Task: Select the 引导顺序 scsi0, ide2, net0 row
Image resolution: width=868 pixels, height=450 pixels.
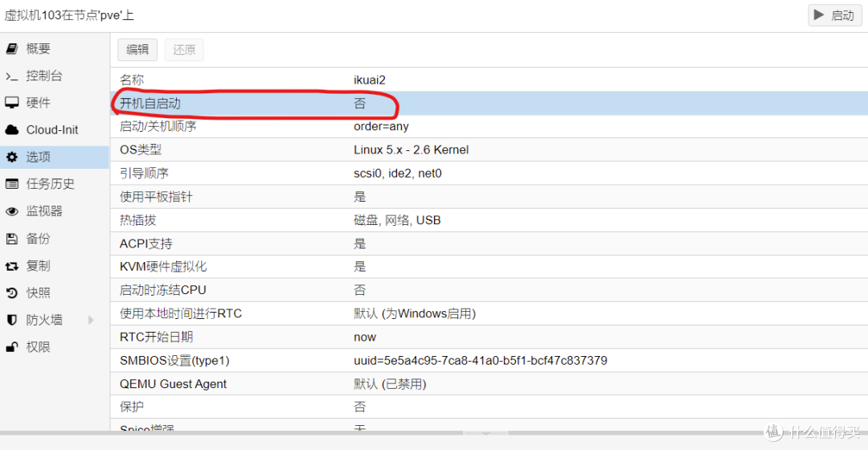Action: [489, 174]
